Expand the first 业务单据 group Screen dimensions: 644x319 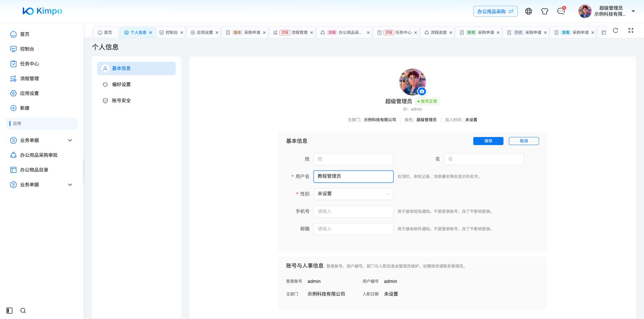pyautogui.click(x=42, y=140)
